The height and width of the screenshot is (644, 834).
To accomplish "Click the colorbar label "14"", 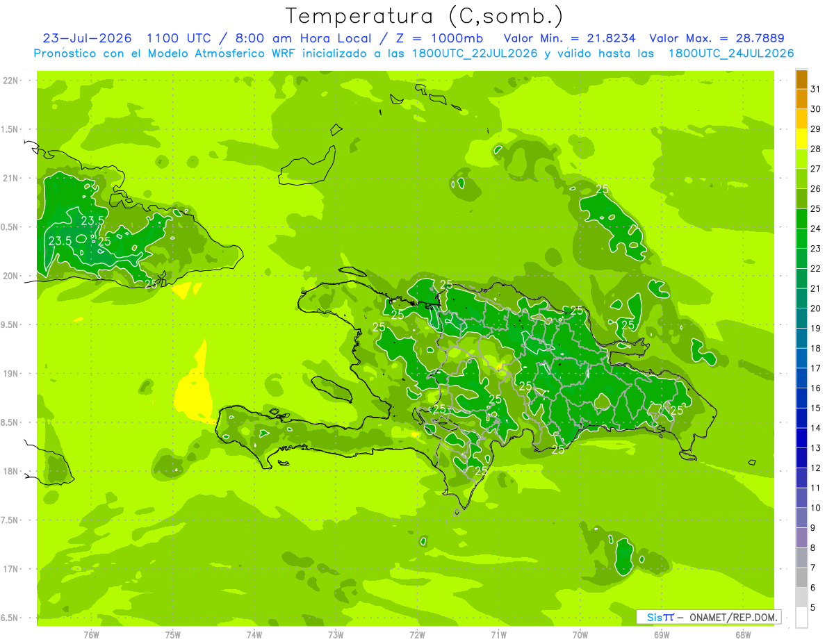I will 816,429.
